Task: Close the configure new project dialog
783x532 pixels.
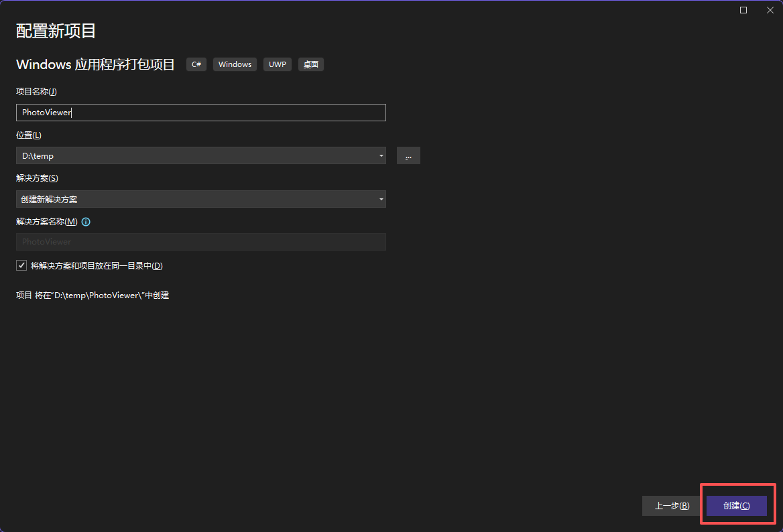Action: (770, 10)
